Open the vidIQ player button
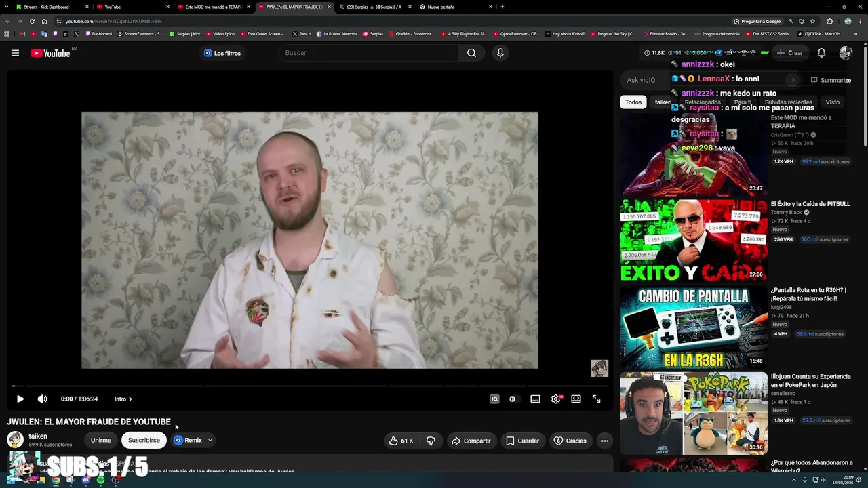The height and width of the screenshot is (488, 868). coord(494,399)
